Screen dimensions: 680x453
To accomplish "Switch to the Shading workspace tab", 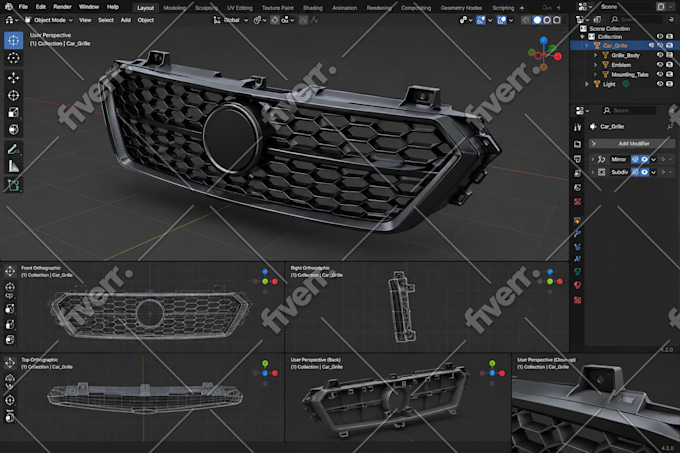I will point(313,8).
